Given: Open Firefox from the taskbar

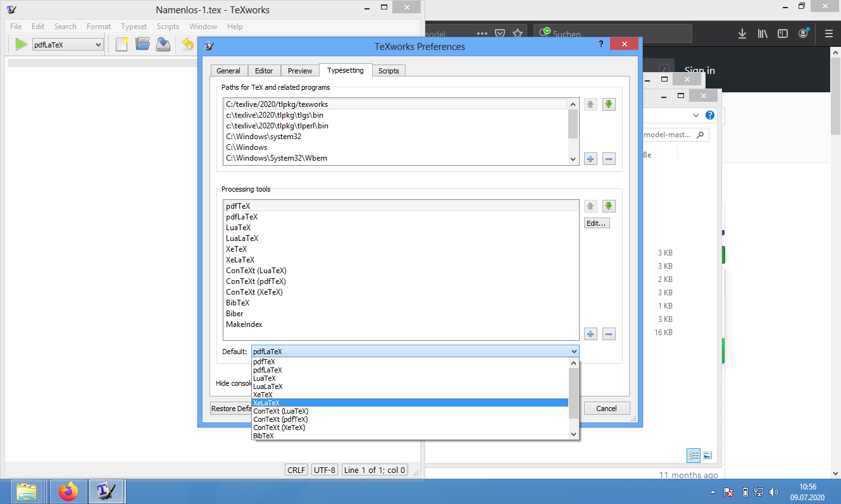Looking at the screenshot, I should click(68, 491).
